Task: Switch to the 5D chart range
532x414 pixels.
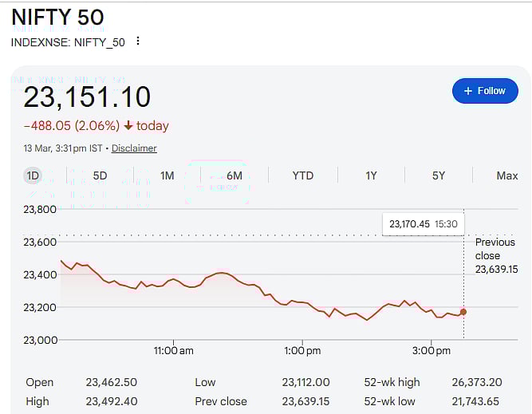Action: (x=100, y=175)
